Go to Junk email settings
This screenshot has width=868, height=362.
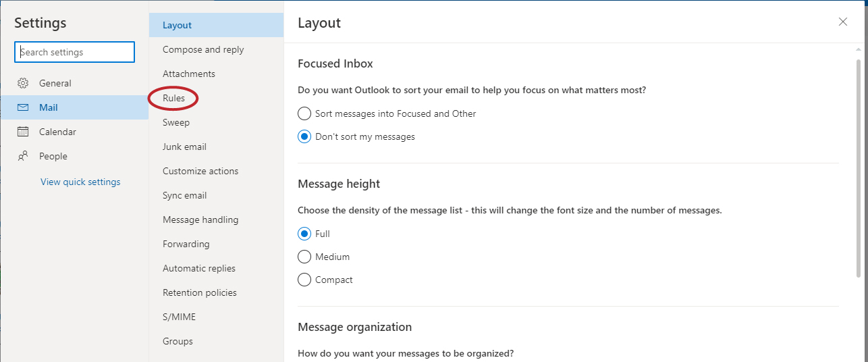tap(216, 147)
